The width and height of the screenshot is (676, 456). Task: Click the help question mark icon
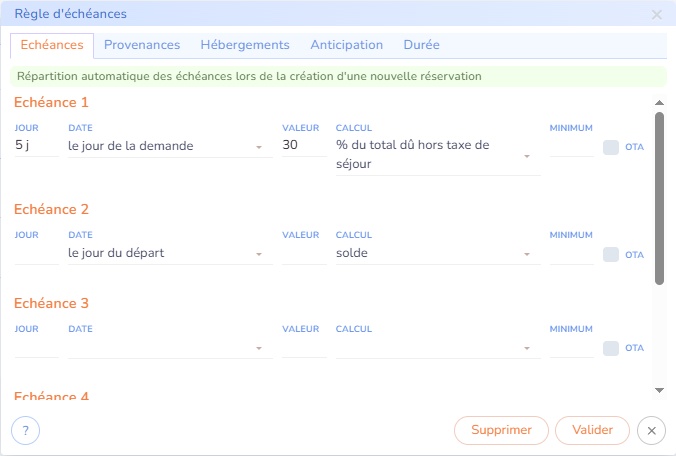25,430
